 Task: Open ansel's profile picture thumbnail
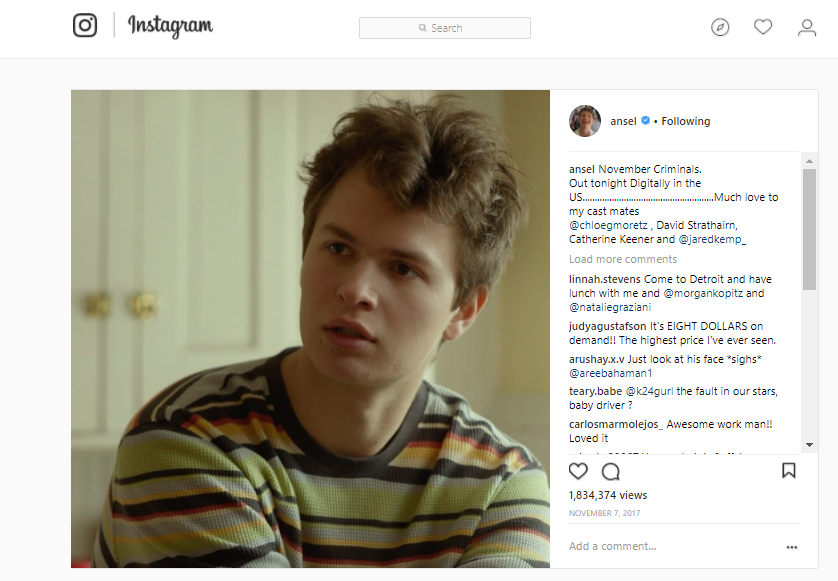(x=586, y=120)
